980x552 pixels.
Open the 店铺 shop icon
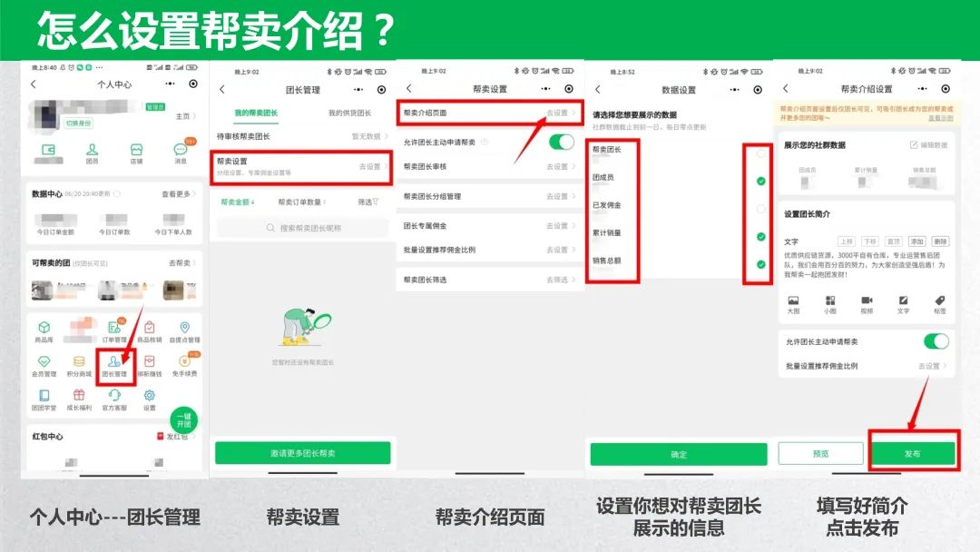[136, 151]
